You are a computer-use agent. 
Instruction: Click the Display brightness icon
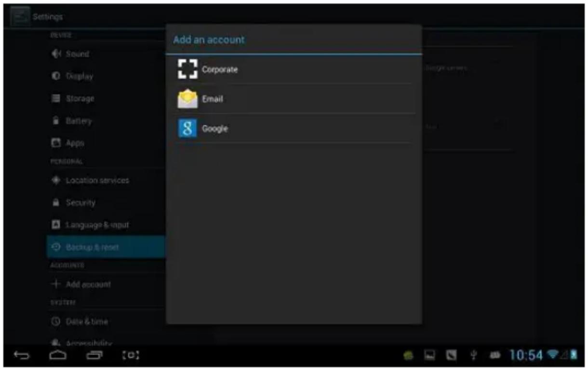pos(56,76)
